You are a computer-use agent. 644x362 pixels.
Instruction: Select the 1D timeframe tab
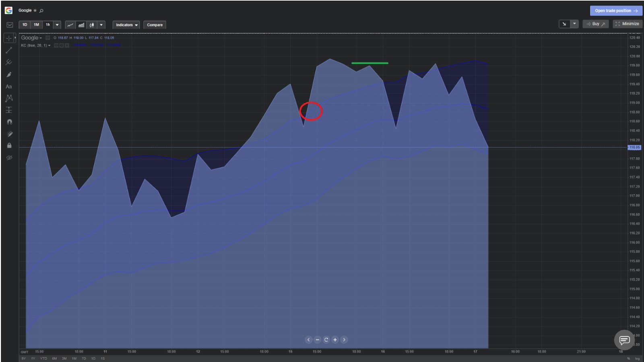25,25
